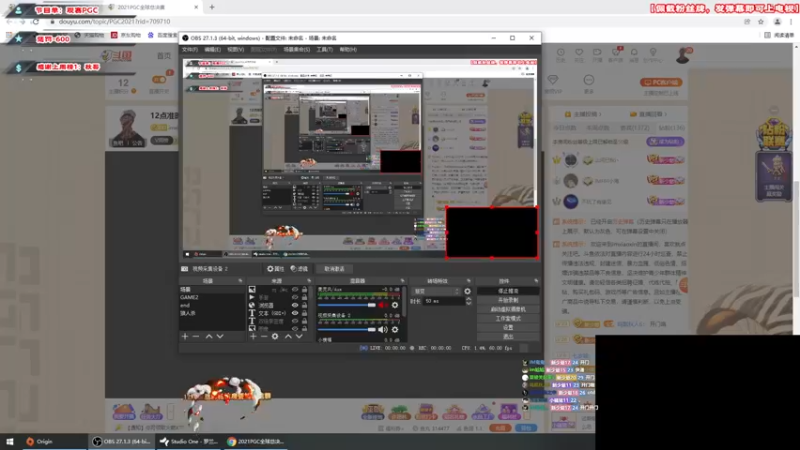Open the Scene Collection menu in OBS
This screenshot has height=450, width=800.
coord(296,49)
